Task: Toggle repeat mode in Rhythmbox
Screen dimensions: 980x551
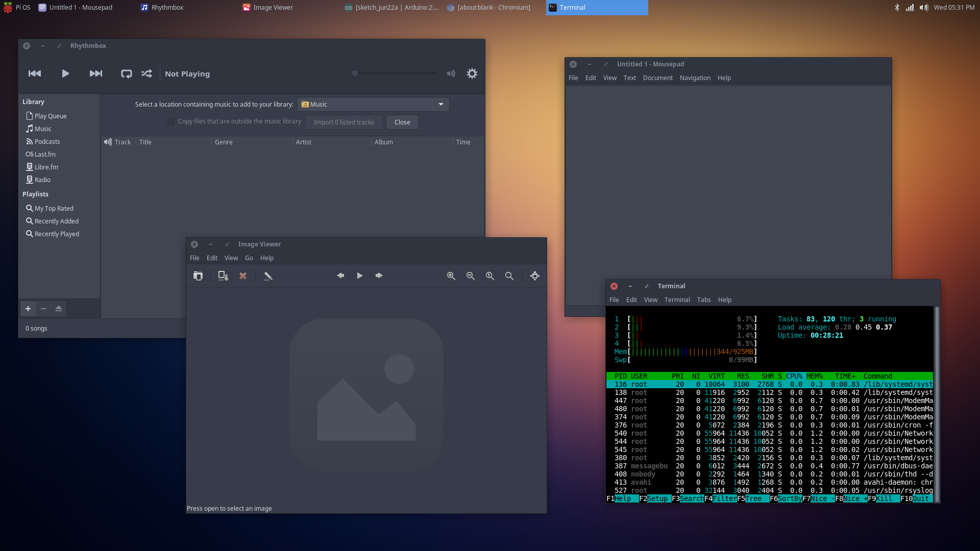Action: pyautogui.click(x=127, y=73)
